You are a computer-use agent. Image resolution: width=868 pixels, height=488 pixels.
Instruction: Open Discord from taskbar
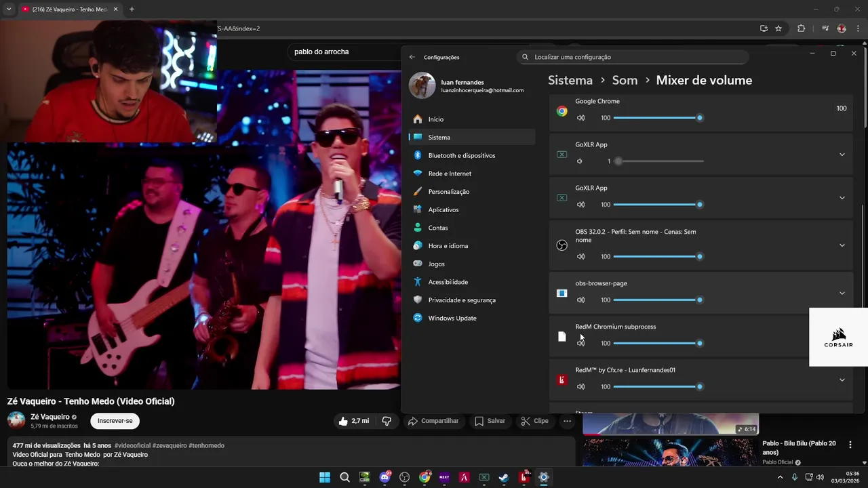pyautogui.click(x=384, y=477)
